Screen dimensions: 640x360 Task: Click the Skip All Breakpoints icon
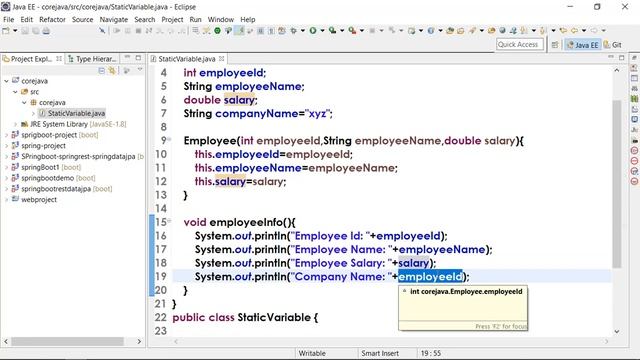(102, 31)
